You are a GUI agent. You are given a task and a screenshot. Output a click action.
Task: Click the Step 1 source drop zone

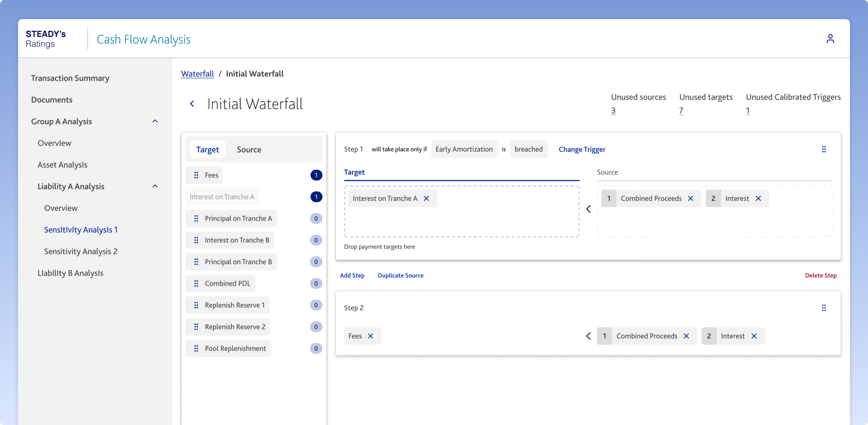(714, 212)
